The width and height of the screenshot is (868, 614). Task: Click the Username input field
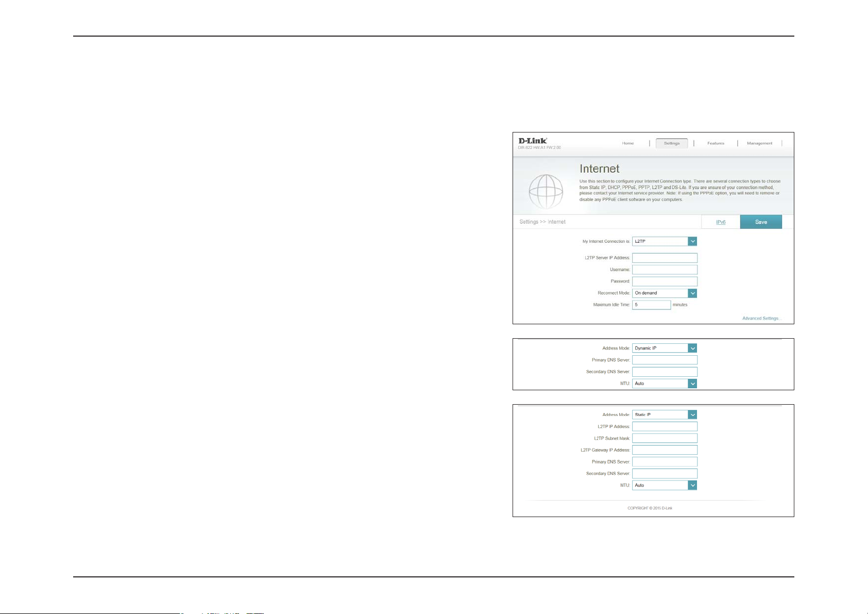(x=665, y=270)
